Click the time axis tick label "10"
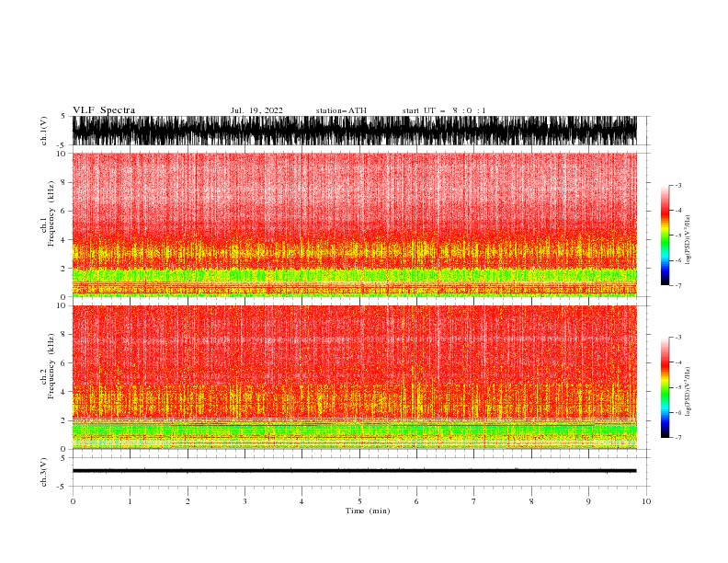The width and height of the screenshot is (728, 563). coord(646,501)
